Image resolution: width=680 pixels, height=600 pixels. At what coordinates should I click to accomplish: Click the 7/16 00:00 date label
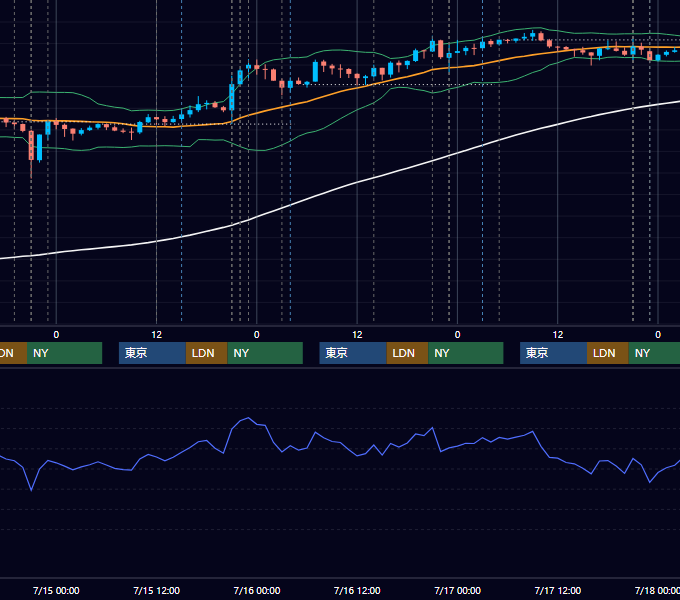point(257,590)
